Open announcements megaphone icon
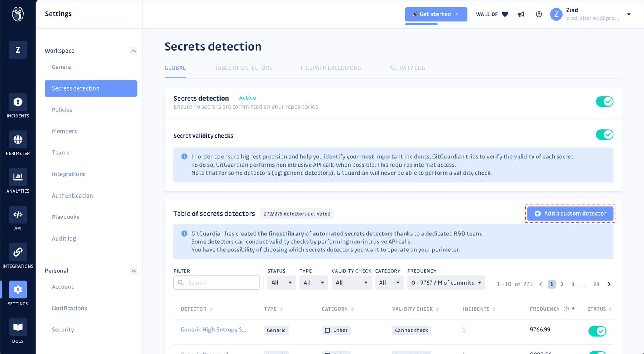This screenshot has width=644, height=354. [x=521, y=14]
